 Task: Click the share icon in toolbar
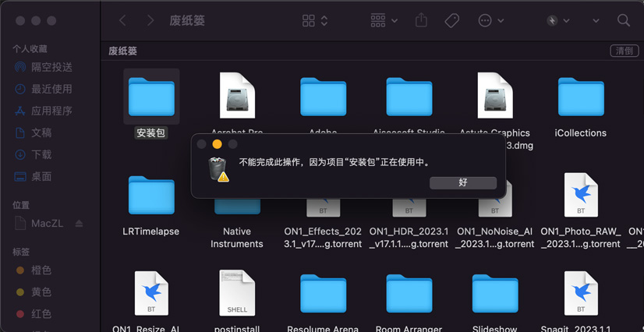pos(421,21)
